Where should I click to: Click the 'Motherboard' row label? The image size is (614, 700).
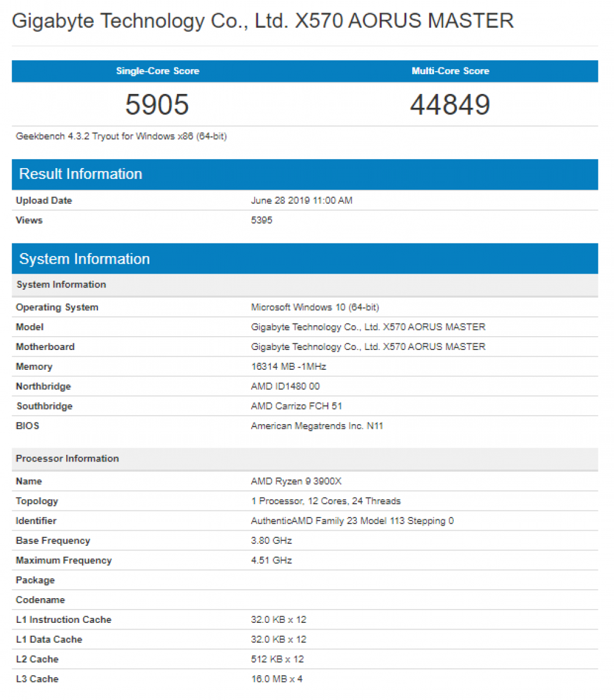coord(45,347)
